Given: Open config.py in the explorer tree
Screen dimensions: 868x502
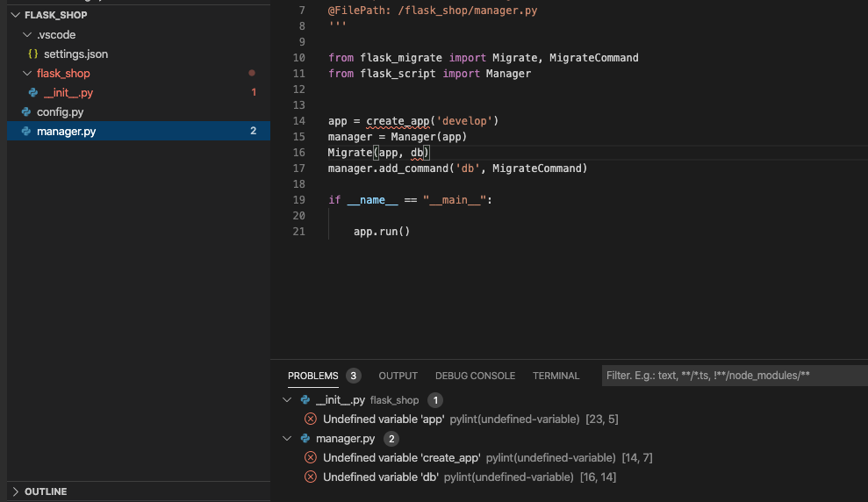Looking at the screenshot, I should pyautogui.click(x=61, y=111).
